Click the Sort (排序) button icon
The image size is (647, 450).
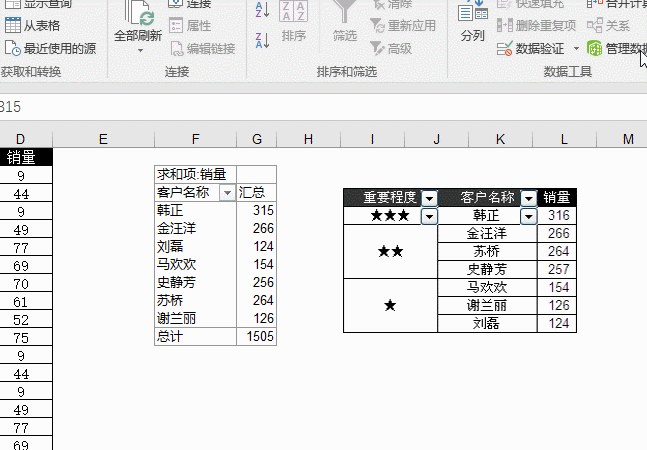(x=294, y=14)
